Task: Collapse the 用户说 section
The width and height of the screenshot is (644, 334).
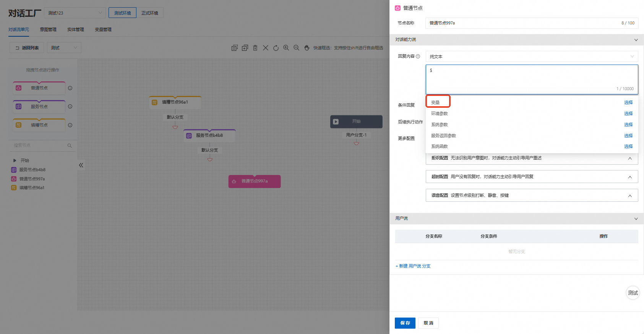Action: pos(636,219)
